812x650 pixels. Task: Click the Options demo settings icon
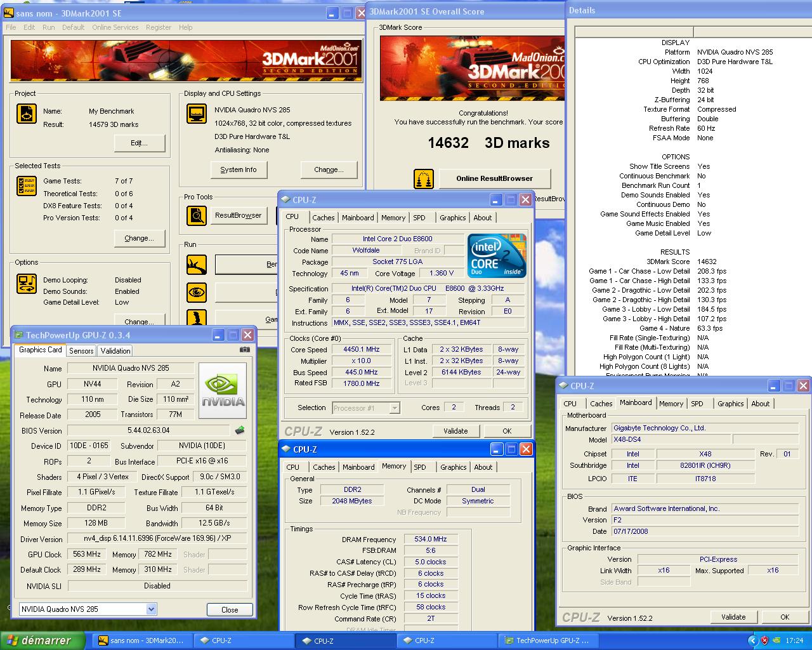[x=27, y=282]
